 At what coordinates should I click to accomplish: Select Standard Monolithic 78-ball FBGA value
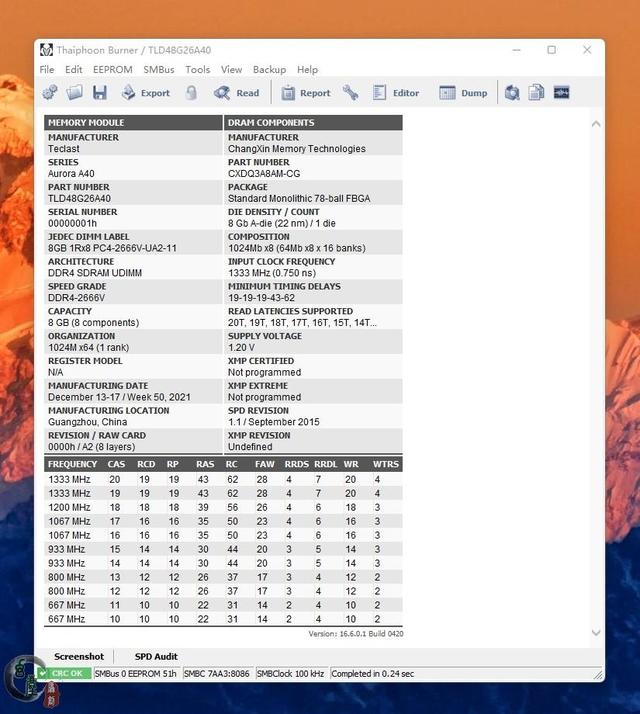pos(299,199)
